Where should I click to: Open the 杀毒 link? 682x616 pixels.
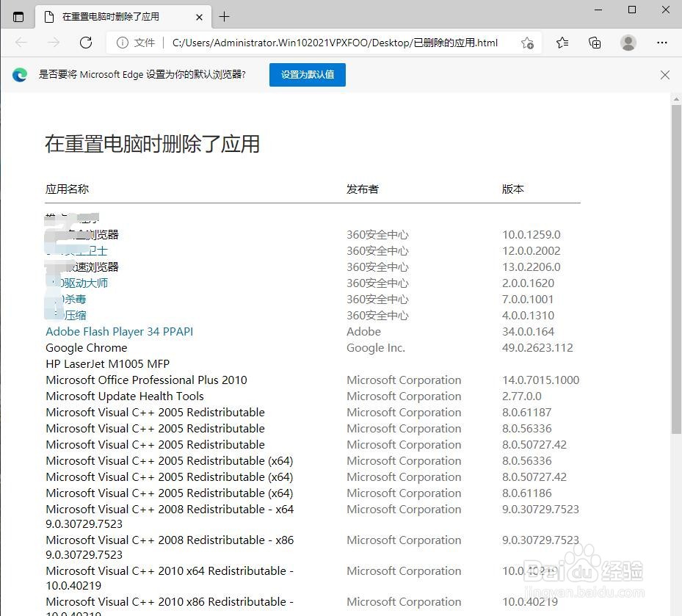[73, 300]
